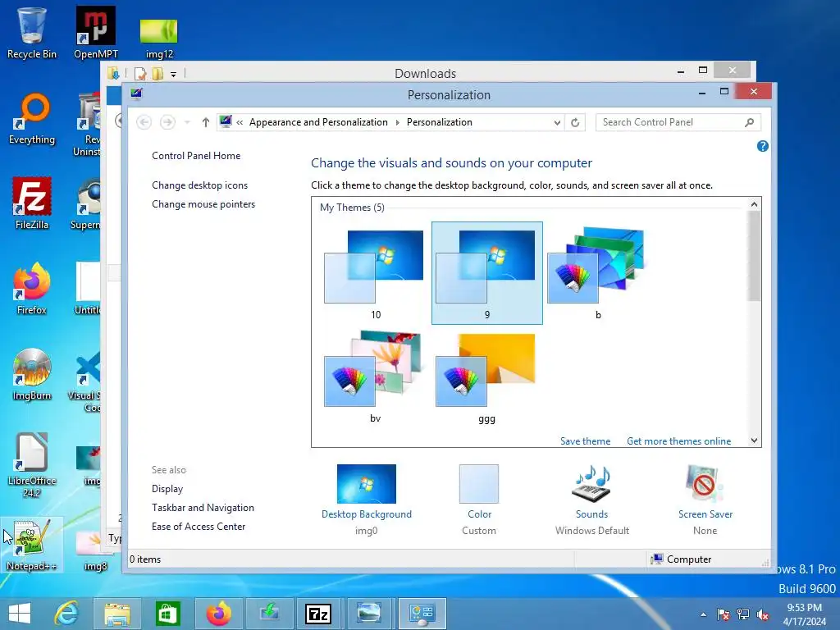The width and height of the screenshot is (840, 630).
Task: Open the Recycle Bin desktop icon
Action: click(32, 32)
